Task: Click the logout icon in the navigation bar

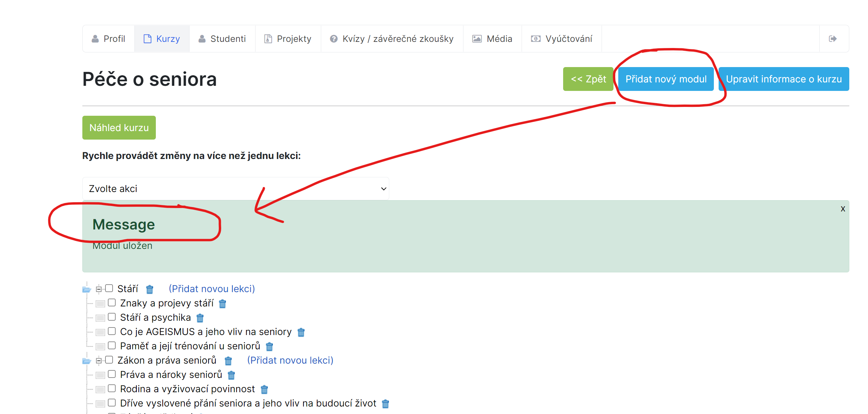Action: tap(832, 39)
